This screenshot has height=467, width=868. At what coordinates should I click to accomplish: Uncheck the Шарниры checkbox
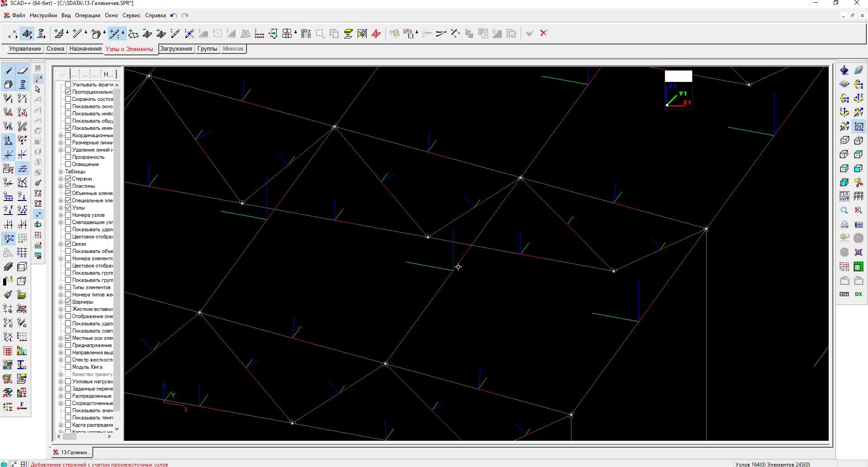click(68, 302)
